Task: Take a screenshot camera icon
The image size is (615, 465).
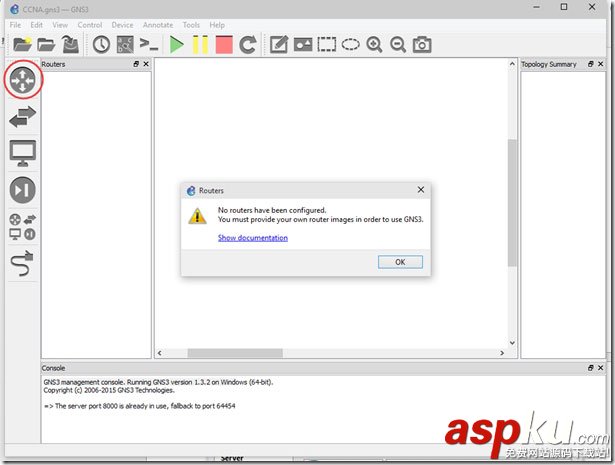Action: [422, 44]
